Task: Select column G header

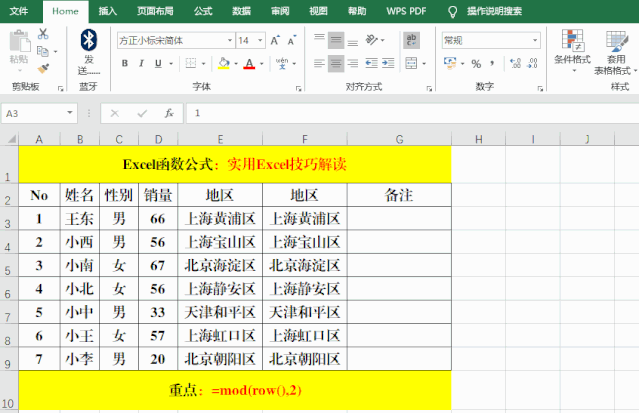Action: tap(399, 139)
